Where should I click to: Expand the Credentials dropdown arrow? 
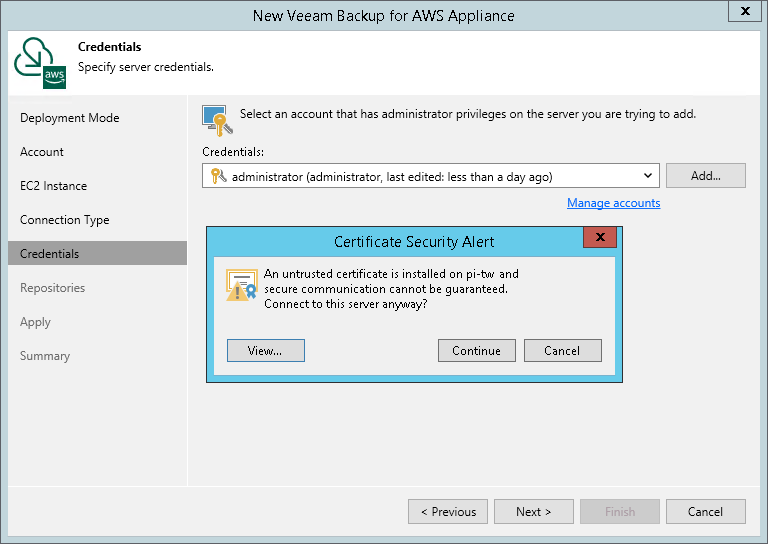click(648, 176)
